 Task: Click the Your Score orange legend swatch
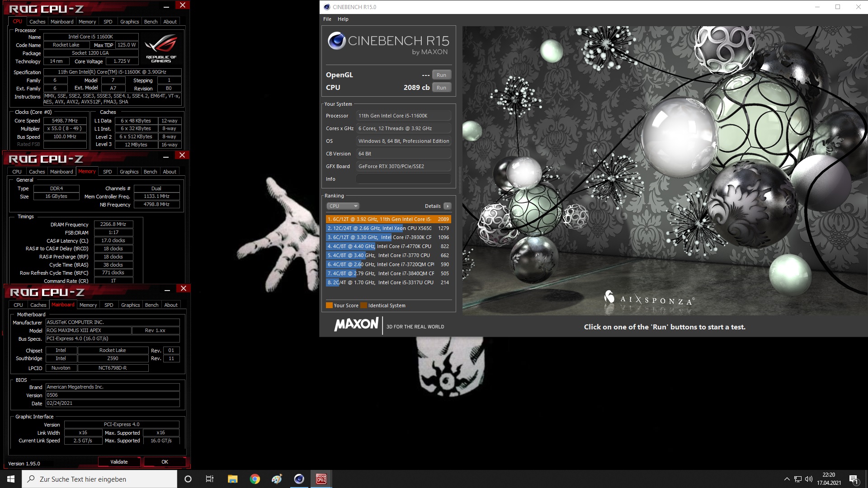coord(329,305)
